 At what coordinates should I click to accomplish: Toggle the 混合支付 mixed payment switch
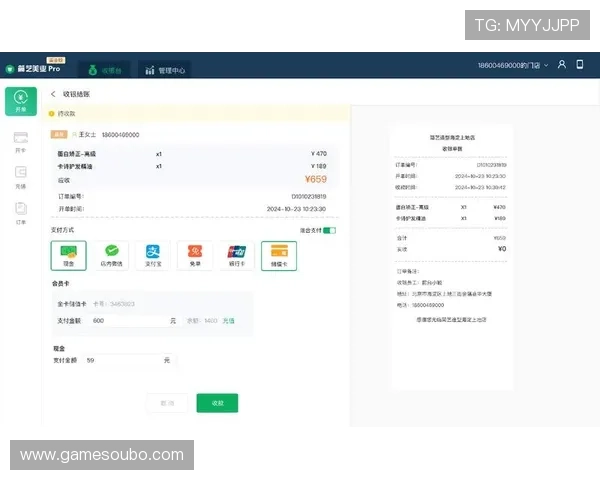pyautogui.click(x=329, y=230)
